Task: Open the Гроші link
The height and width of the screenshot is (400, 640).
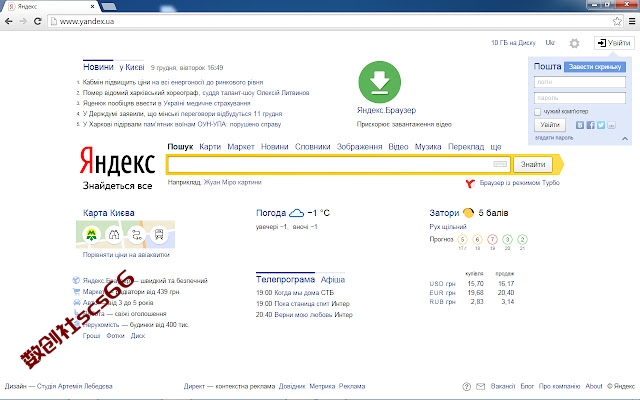Action: (x=91, y=336)
